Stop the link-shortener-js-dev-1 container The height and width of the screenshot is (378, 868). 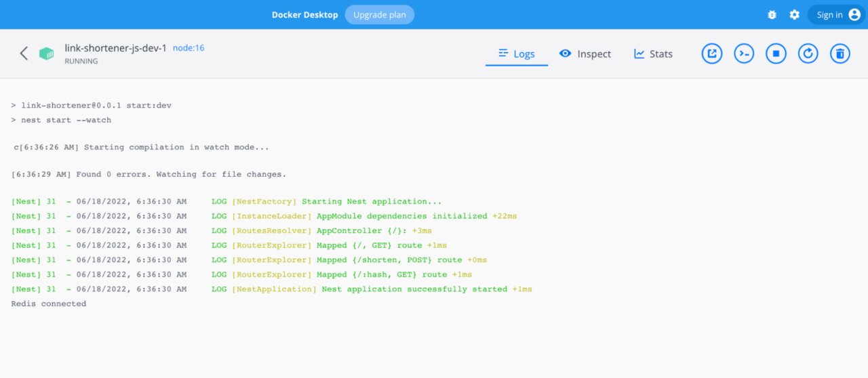point(776,54)
